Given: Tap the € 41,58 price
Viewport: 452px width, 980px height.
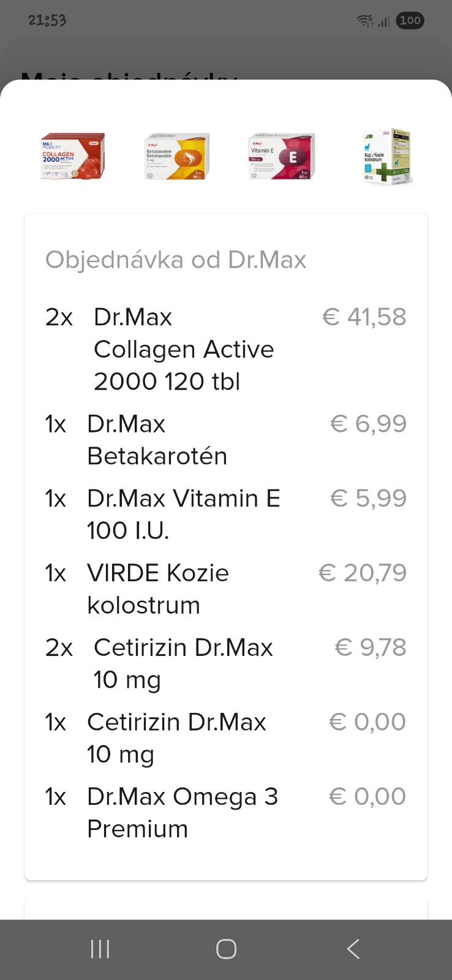Looking at the screenshot, I should pyautogui.click(x=364, y=317).
